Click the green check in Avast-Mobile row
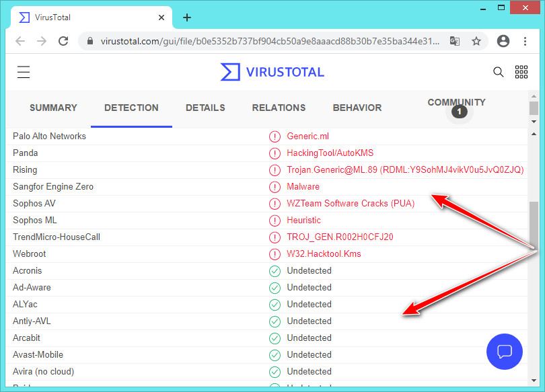This screenshot has height=392, width=545. [275, 355]
